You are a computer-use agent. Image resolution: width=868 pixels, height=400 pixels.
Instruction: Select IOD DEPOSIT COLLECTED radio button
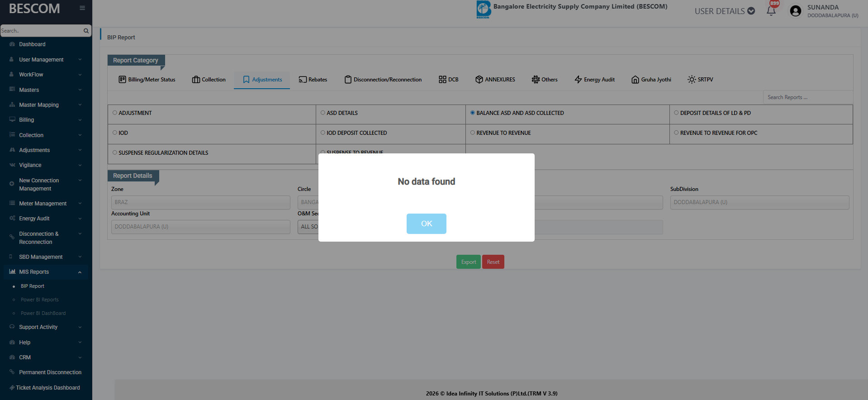[323, 133]
